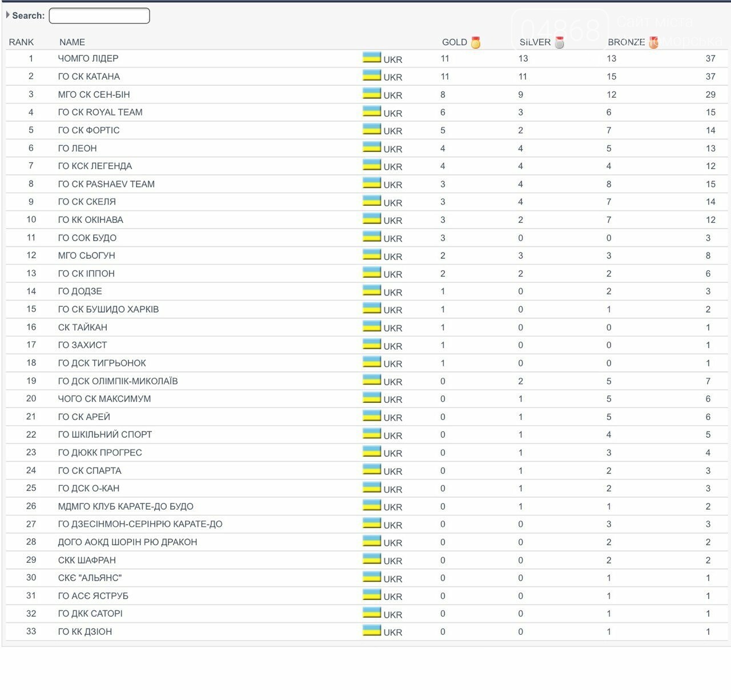
Task: Click the Ukraine flag for ДОГО АОКД ШОРІН РЮ ДРАКОН
Action: point(372,541)
